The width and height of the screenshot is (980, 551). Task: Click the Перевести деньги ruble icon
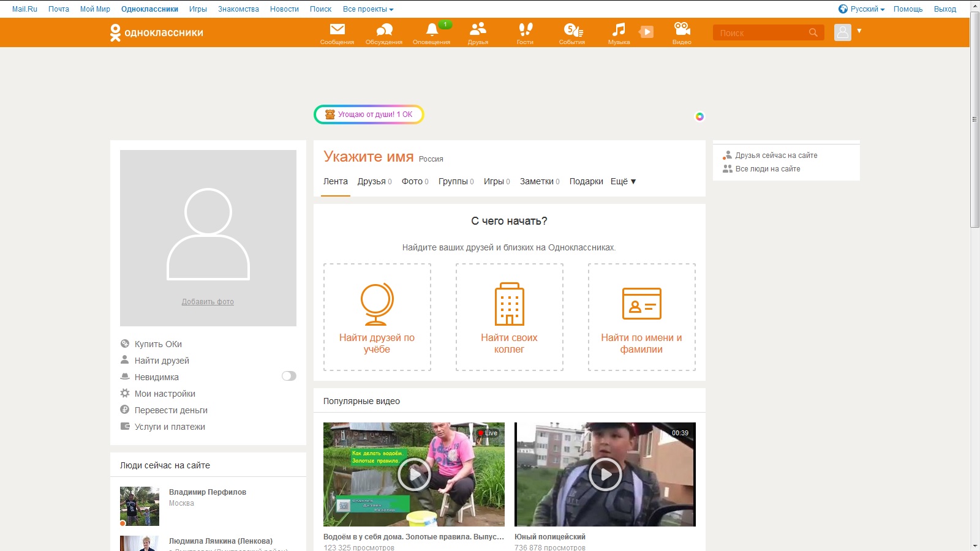125,410
